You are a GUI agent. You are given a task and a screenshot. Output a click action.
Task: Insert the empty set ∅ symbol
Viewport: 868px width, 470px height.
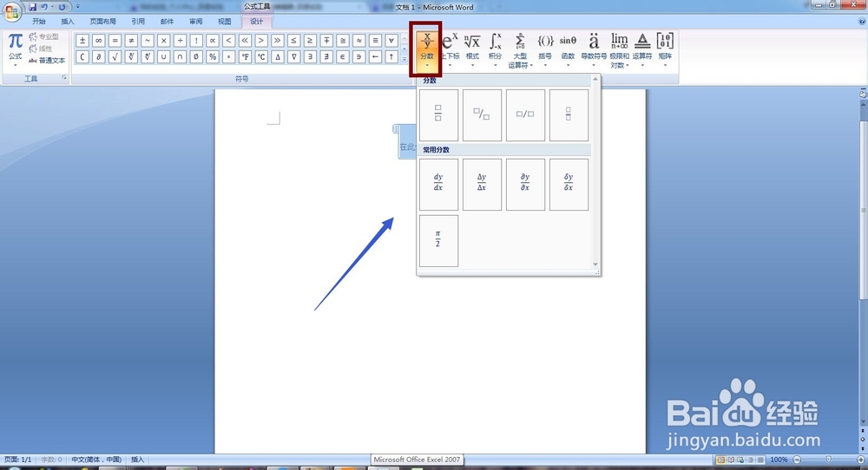point(196,56)
